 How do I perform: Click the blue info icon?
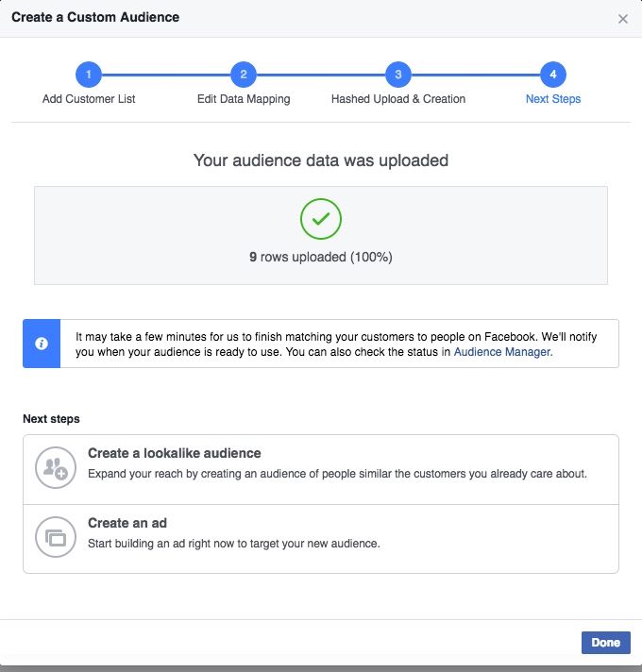pos(42,344)
